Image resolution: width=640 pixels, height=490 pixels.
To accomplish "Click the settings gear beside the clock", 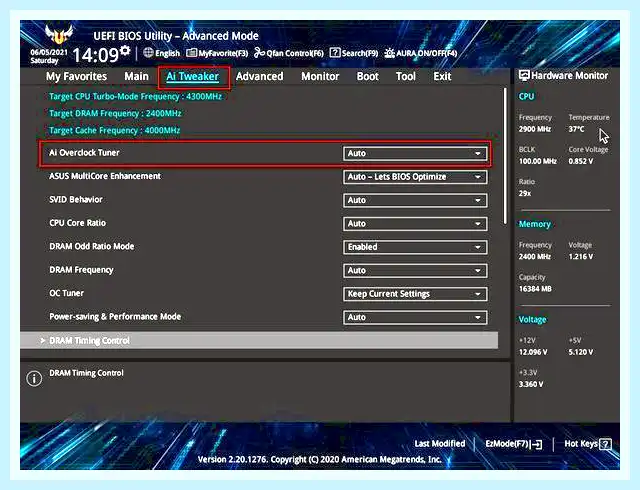I will pos(125,51).
